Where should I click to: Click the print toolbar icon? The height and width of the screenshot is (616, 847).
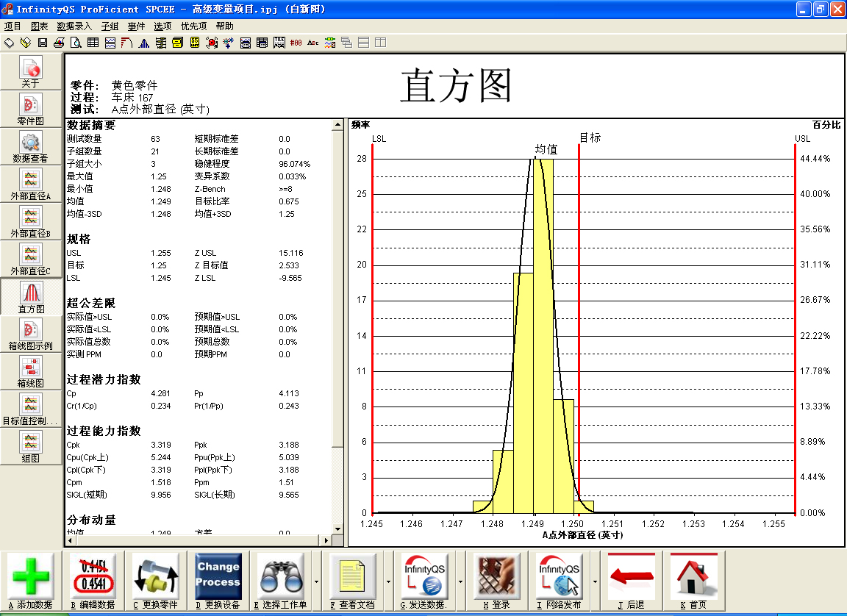point(59,43)
